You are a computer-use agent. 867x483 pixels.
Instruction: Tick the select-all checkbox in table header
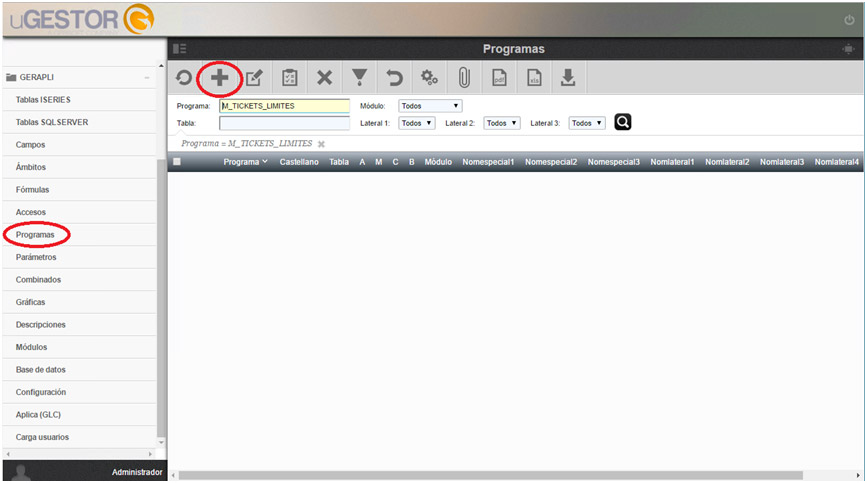(x=177, y=162)
